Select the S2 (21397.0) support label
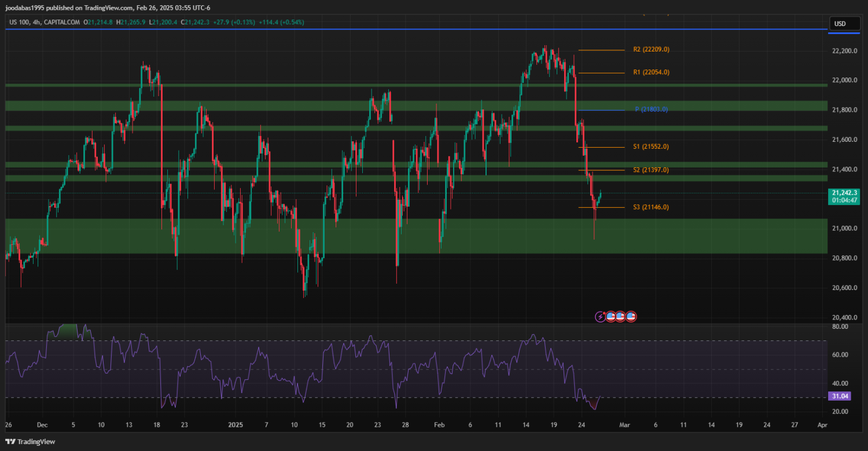 coord(651,170)
